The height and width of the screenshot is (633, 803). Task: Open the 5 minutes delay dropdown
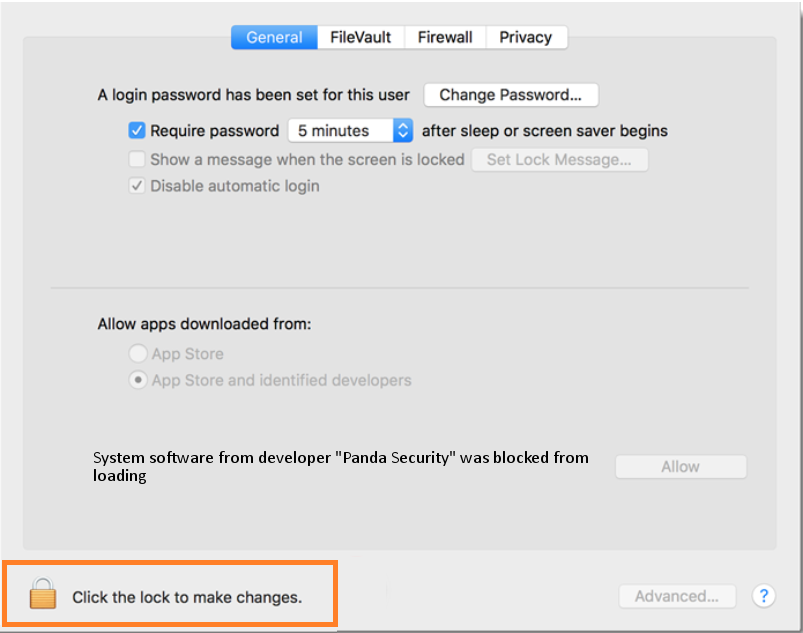[350, 131]
